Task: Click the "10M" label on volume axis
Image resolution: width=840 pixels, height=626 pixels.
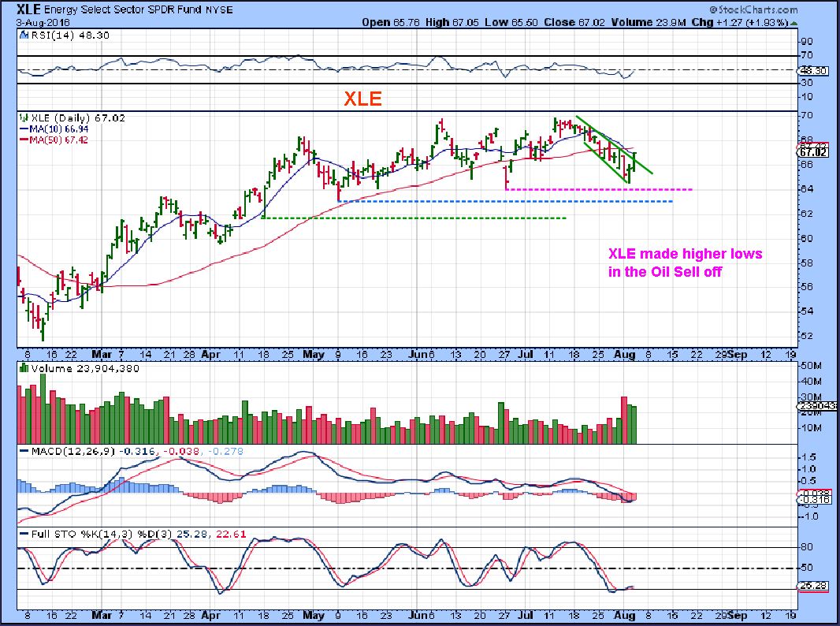Action: pyautogui.click(x=812, y=427)
